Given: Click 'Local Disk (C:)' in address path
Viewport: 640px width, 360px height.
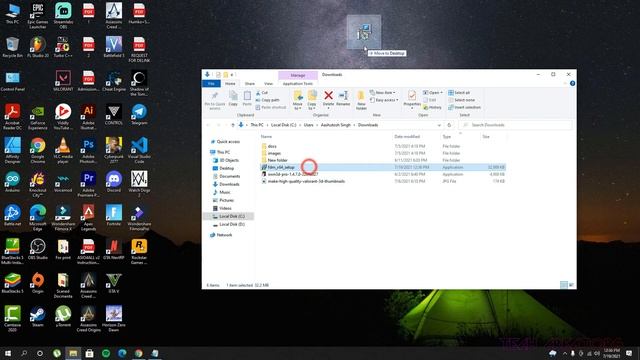Looking at the screenshot, I should pos(284,125).
